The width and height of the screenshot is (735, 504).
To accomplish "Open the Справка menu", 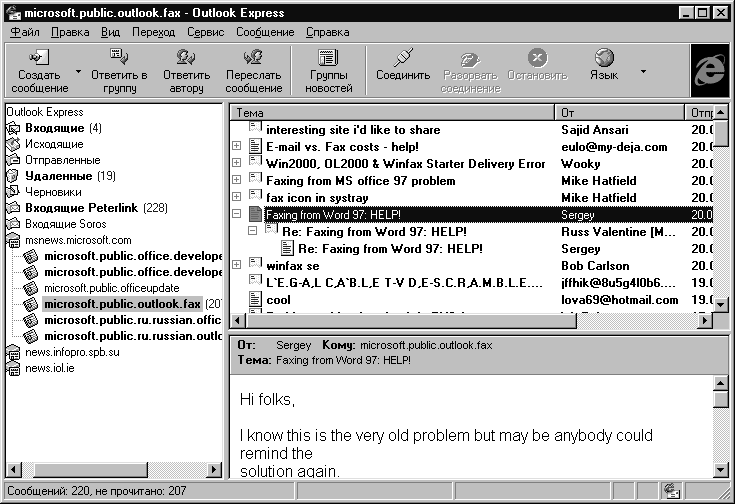I will pyautogui.click(x=327, y=32).
